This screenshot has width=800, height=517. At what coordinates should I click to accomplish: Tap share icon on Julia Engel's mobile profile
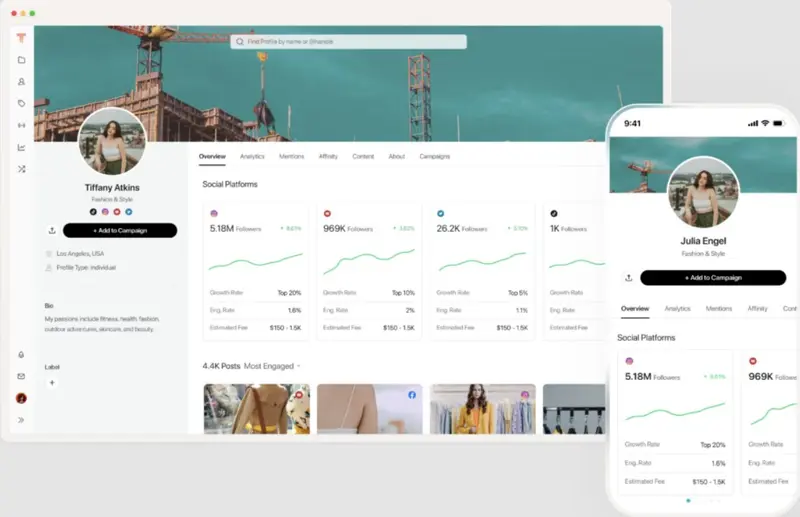[628, 278]
